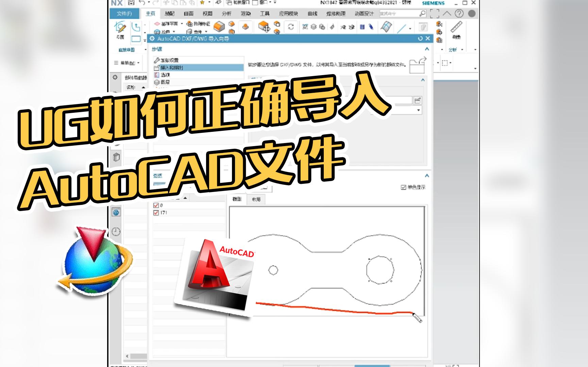Sort the layer list by its column arrow
The height and width of the screenshot is (367, 588).
point(185,198)
